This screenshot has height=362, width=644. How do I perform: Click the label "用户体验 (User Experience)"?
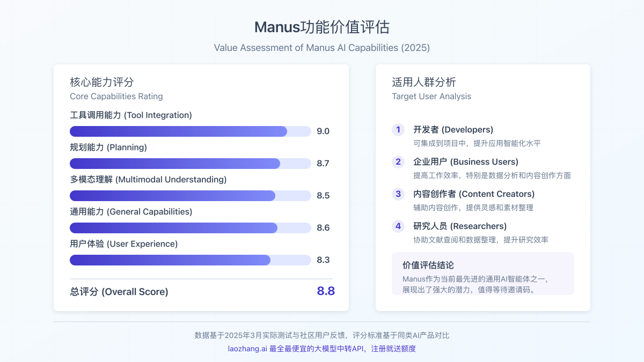[124, 244]
